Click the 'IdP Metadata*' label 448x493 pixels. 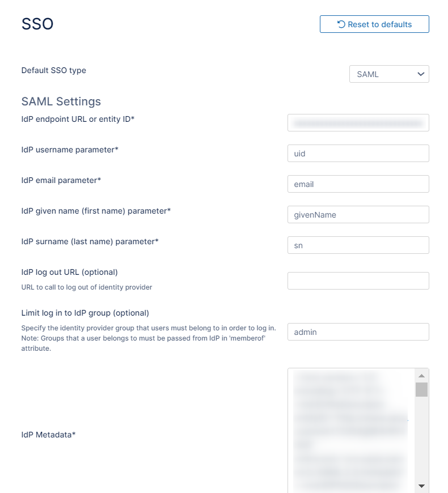49,435
